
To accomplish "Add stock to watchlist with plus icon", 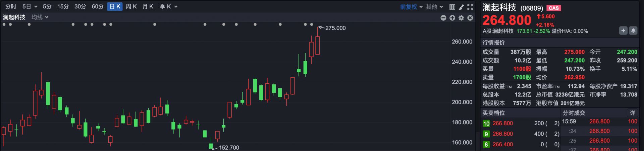I will coord(623,31).
